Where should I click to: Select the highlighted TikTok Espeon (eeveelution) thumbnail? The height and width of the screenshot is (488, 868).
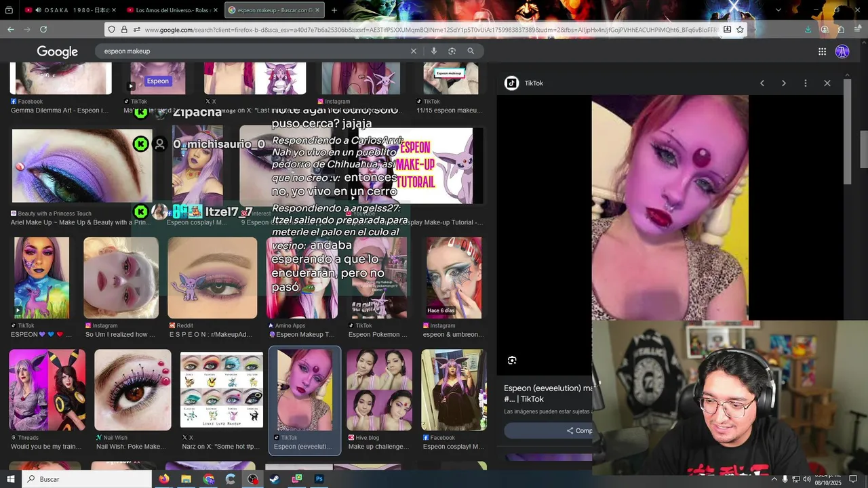[x=305, y=390]
